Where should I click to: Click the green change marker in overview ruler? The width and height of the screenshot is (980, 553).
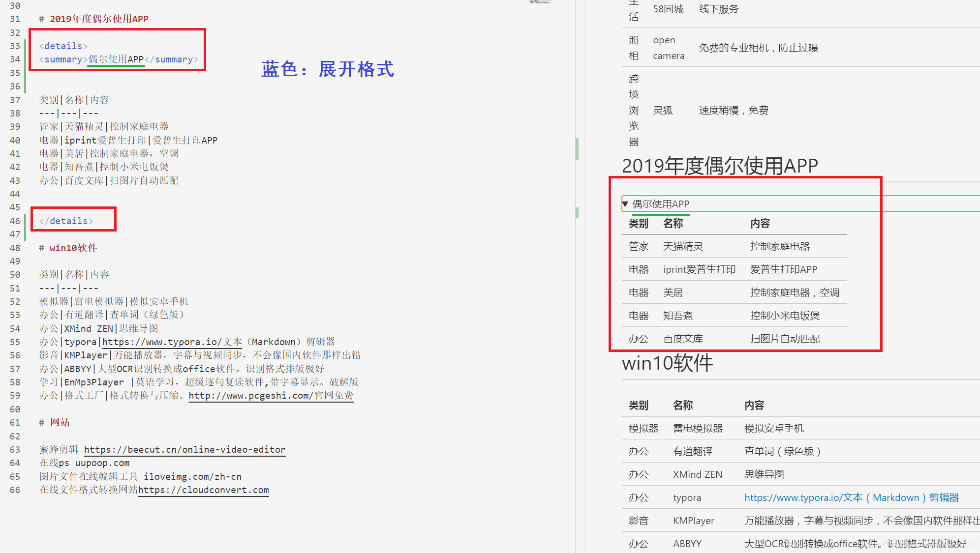577,148
